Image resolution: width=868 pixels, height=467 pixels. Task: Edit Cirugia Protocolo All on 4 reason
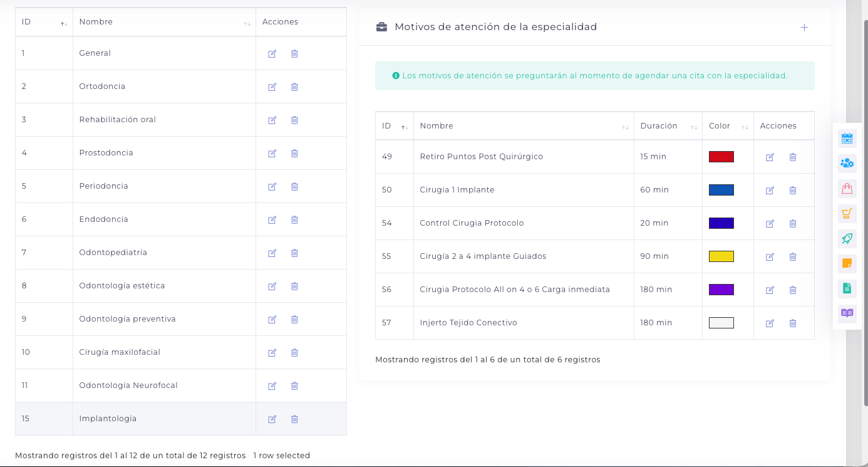(x=770, y=290)
